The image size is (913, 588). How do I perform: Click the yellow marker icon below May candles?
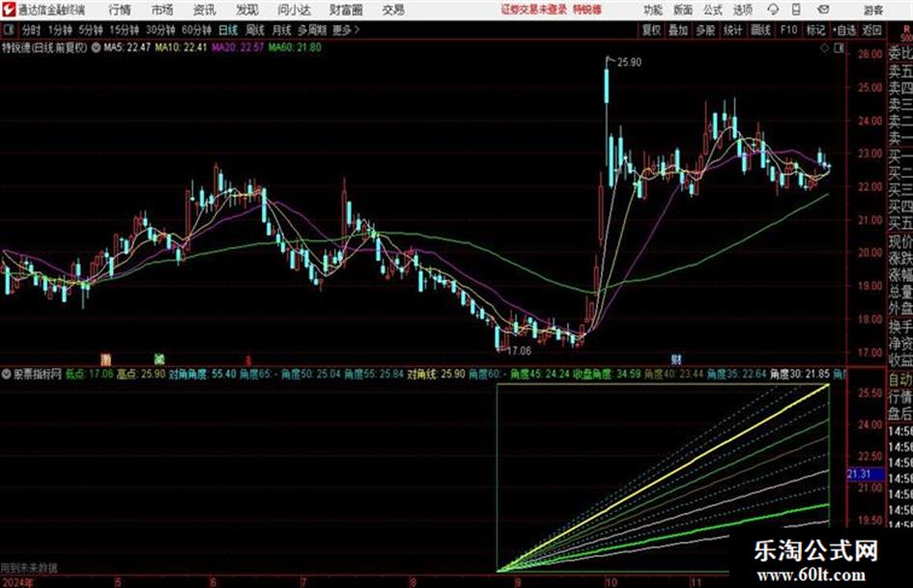(x=105, y=358)
